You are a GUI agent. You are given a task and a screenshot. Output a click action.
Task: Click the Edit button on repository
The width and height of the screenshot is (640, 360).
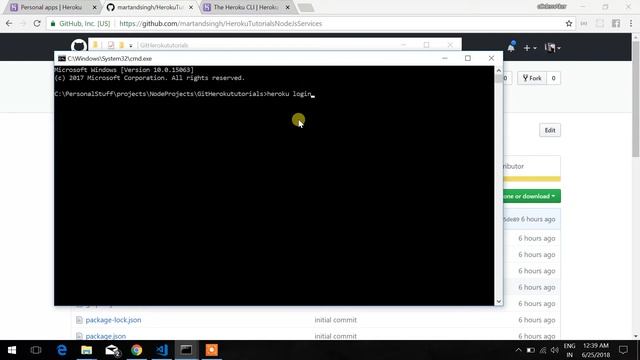pos(549,130)
